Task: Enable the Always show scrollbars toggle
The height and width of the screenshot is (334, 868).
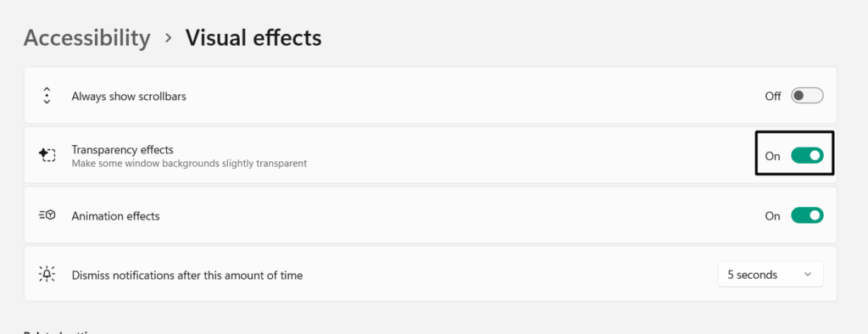Action: point(807,96)
